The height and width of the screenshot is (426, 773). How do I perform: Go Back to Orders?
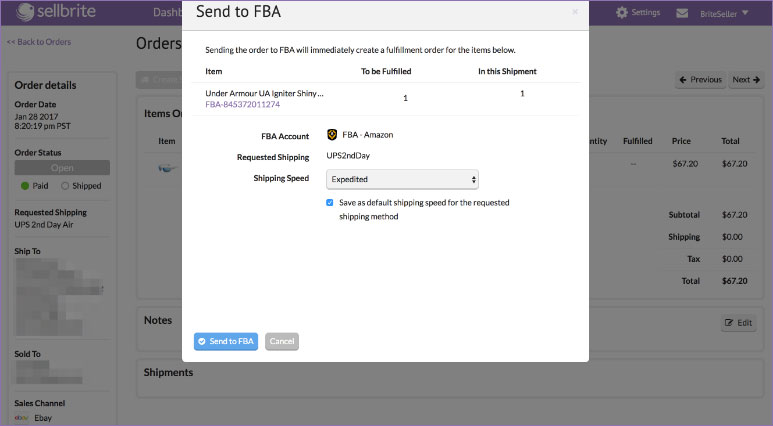point(38,42)
